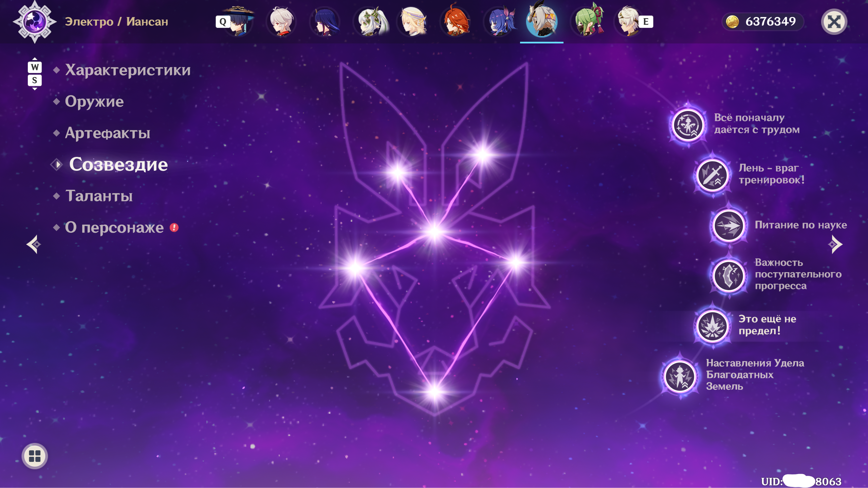Screen dimensions: 868x488
Task: Click the upper-right star of the constellation
Action: point(482,155)
